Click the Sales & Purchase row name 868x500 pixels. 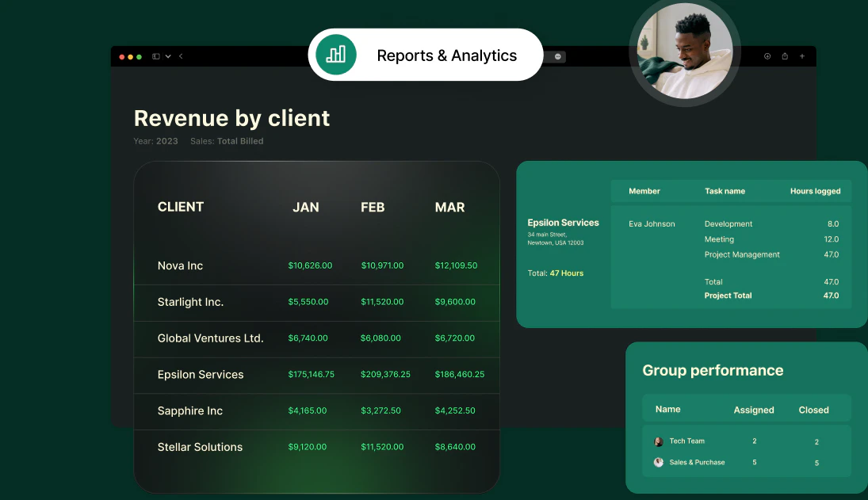click(x=697, y=463)
